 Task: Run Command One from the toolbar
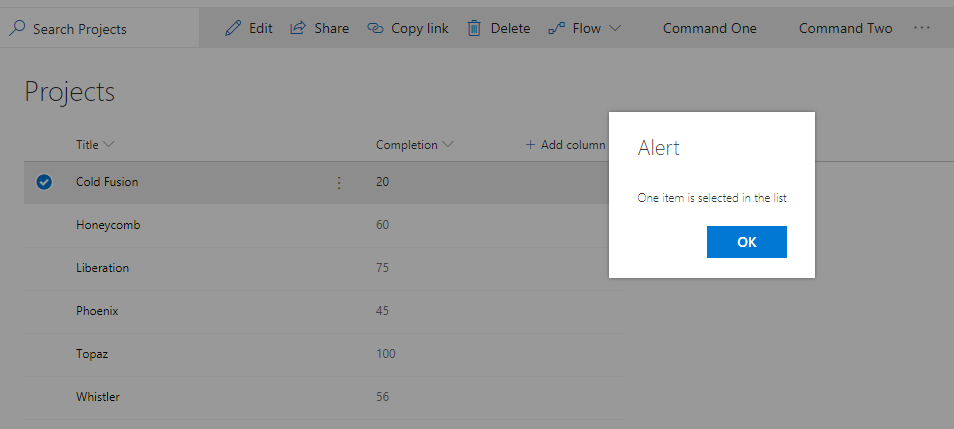click(x=709, y=28)
